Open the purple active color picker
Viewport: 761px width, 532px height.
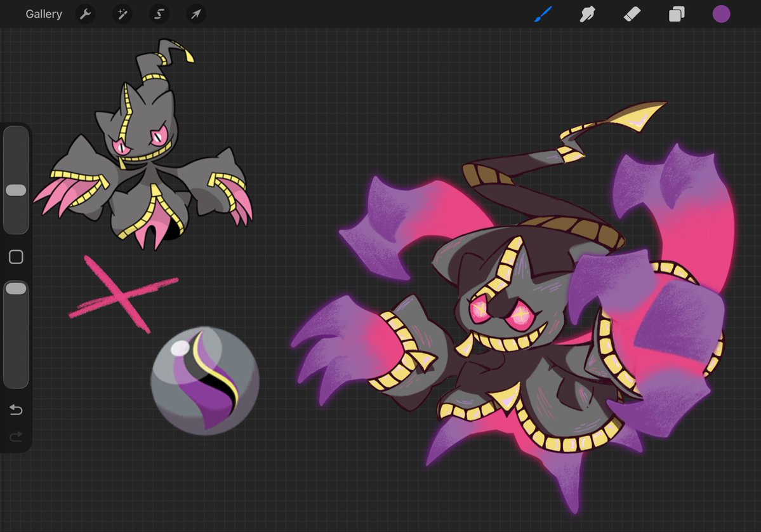(721, 14)
